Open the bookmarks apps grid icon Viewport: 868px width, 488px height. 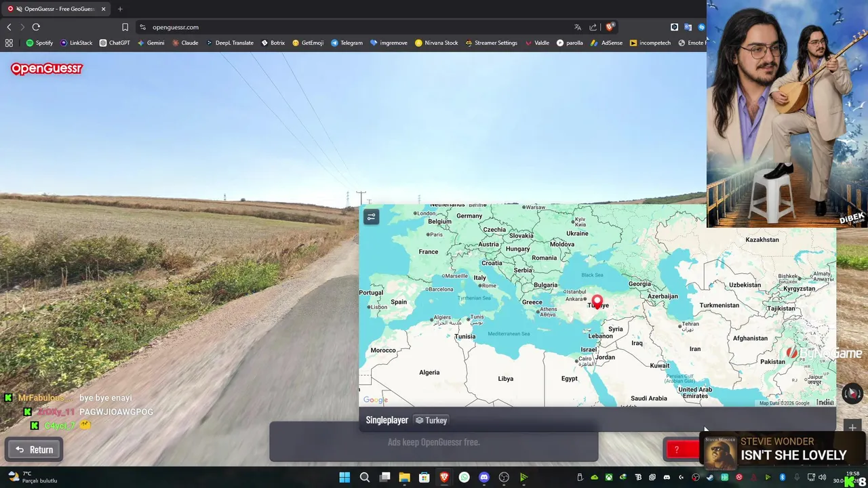click(9, 43)
